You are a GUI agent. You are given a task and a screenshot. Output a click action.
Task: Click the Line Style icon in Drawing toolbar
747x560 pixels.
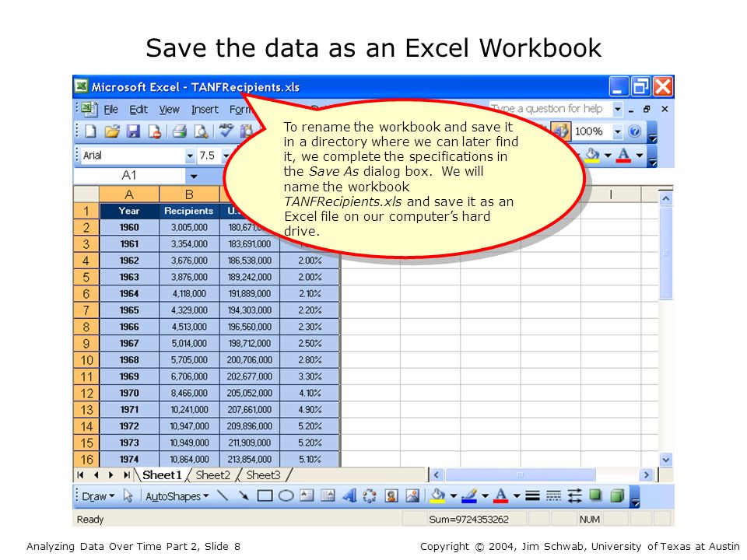(532, 496)
